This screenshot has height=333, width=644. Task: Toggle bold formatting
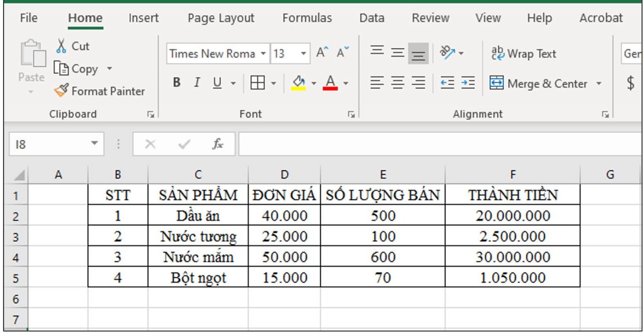pos(177,83)
